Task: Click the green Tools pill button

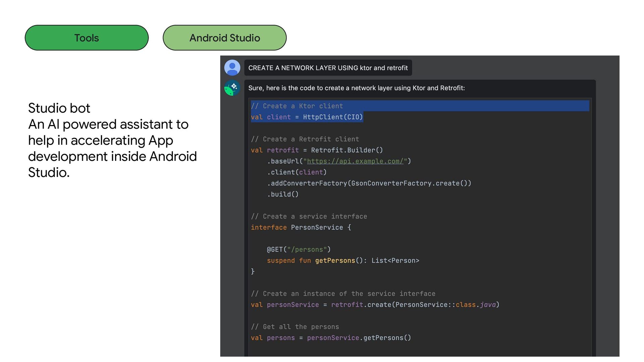Action: [87, 38]
